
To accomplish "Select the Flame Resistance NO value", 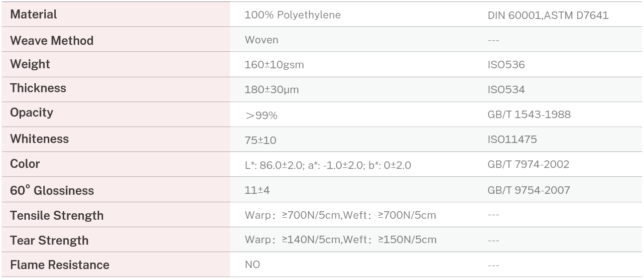I will (252, 265).
